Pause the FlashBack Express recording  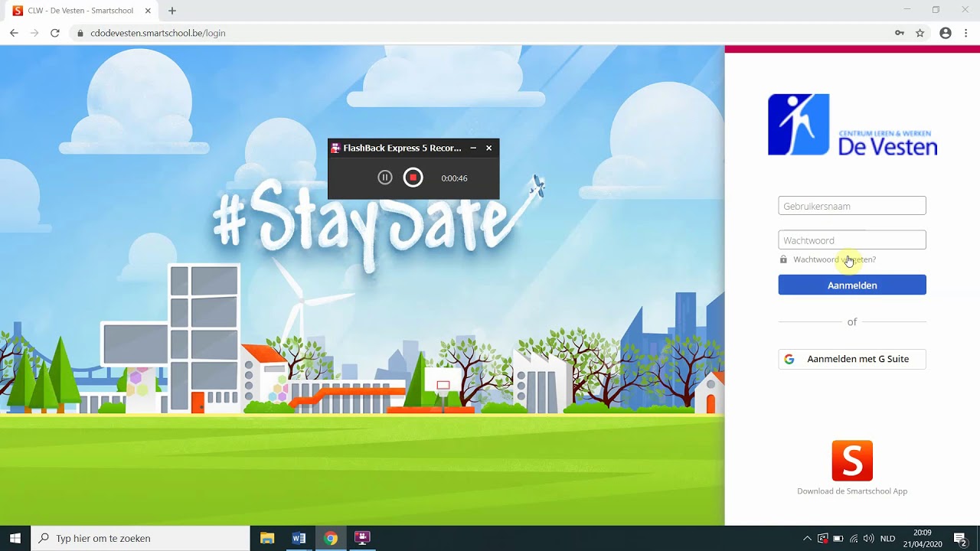point(385,178)
